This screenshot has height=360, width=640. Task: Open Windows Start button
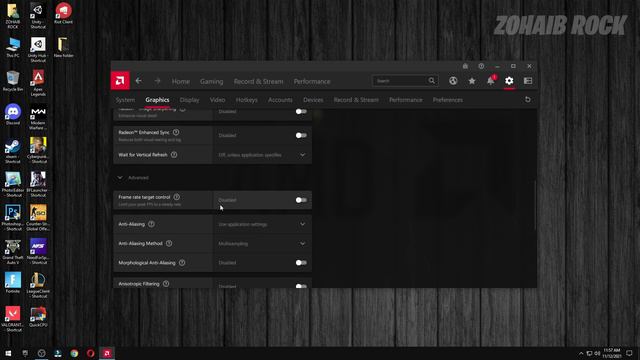8,353
